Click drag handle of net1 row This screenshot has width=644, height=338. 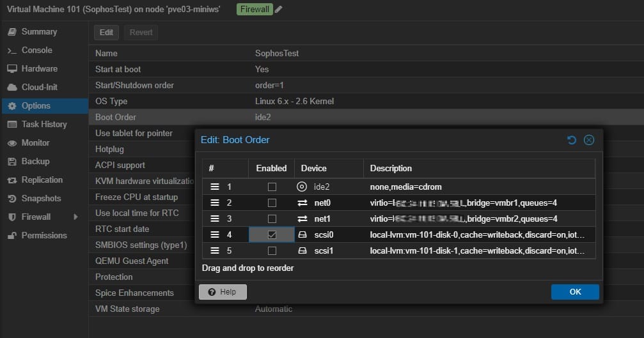coord(215,219)
